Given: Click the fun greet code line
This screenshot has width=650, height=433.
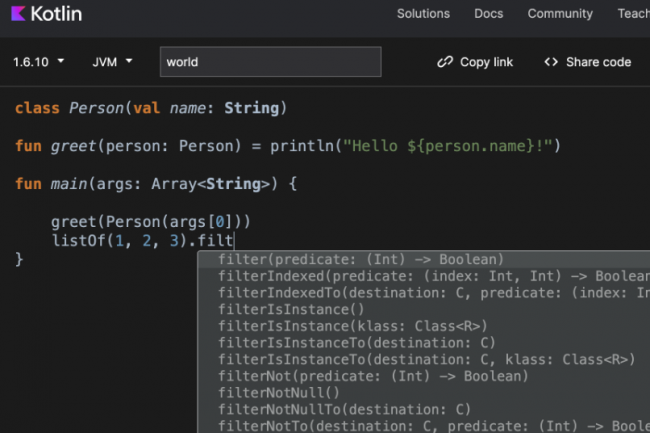Looking at the screenshot, I should [x=288, y=146].
